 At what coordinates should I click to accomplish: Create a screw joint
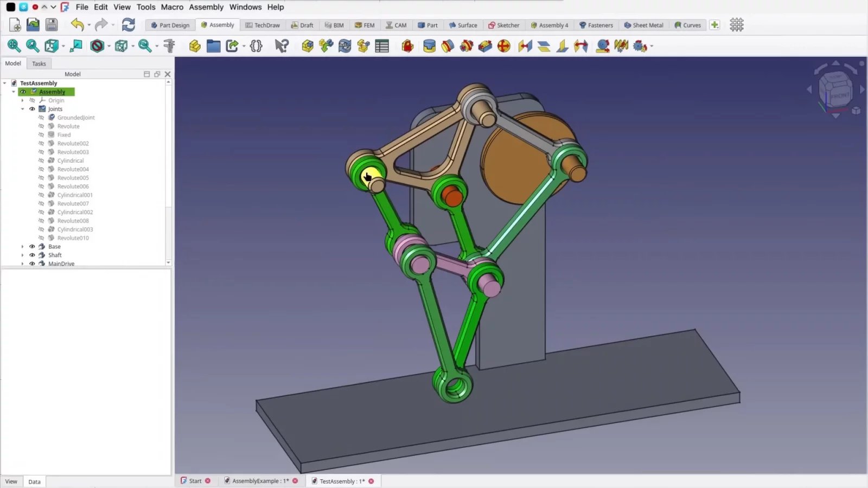pos(621,46)
